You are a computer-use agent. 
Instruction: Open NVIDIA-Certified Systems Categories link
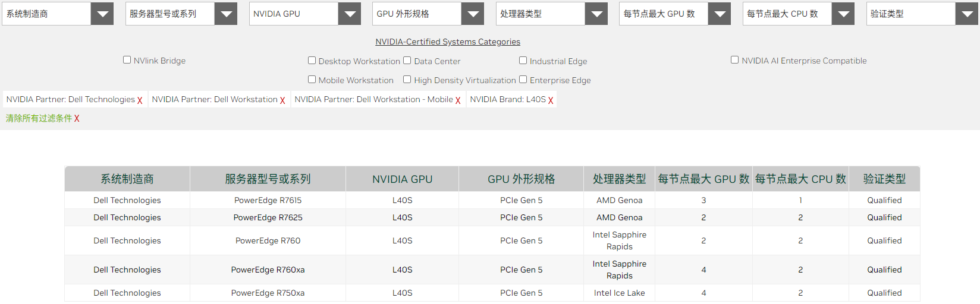point(448,42)
